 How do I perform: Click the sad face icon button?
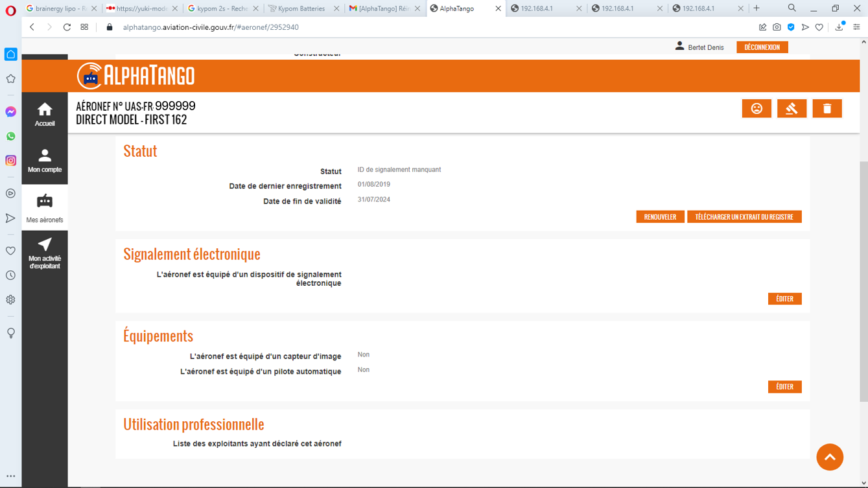(757, 109)
